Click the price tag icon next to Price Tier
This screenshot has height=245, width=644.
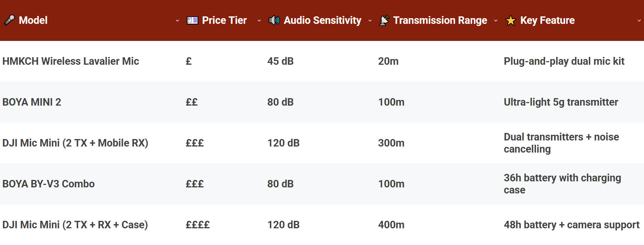(192, 20)
